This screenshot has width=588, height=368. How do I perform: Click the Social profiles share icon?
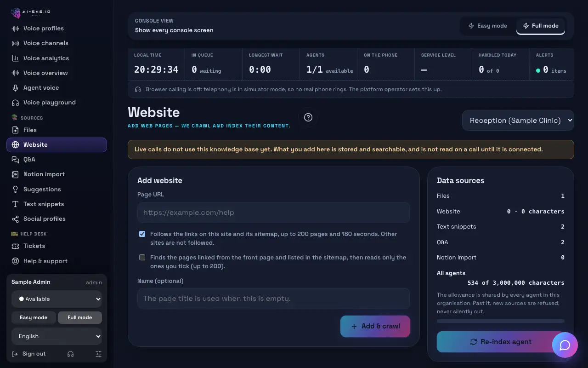pos(15,219)
